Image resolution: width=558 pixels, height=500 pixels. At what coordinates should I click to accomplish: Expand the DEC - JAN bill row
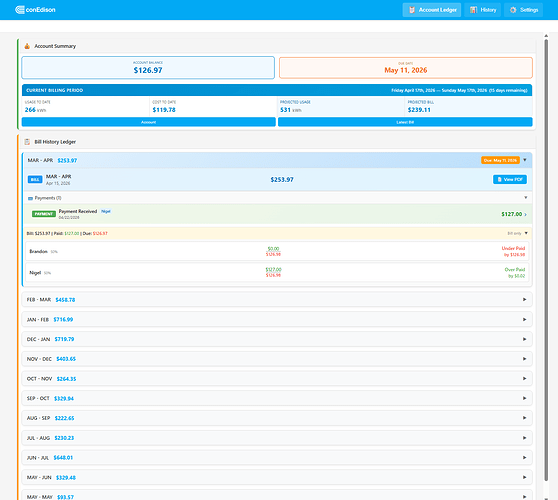(x=277, y=339)
